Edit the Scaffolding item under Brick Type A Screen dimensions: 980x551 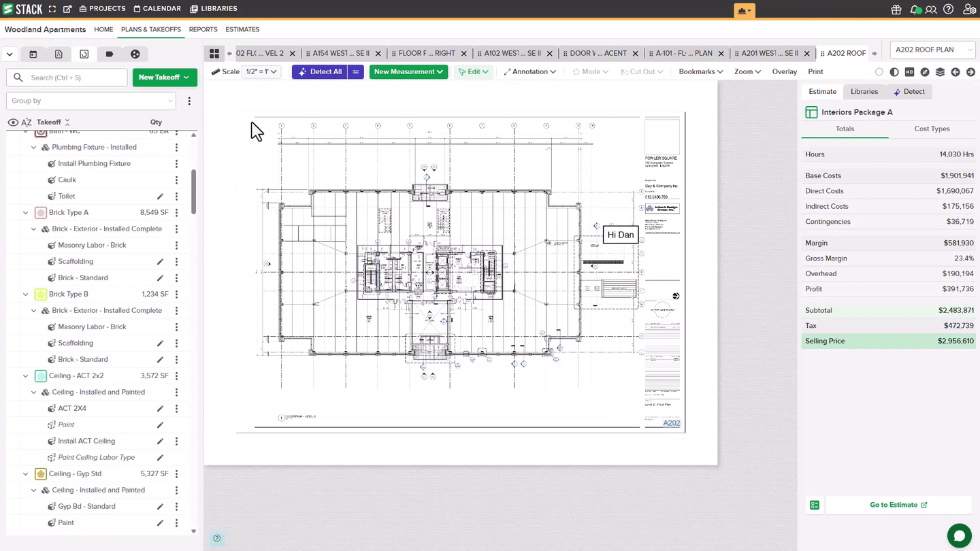(161, 261)
